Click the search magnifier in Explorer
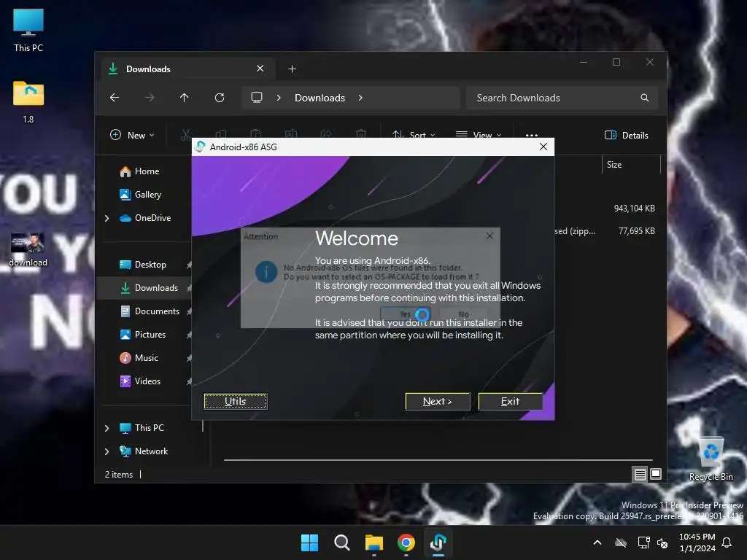Screen dimensions: 747x560 click(645, 98)
